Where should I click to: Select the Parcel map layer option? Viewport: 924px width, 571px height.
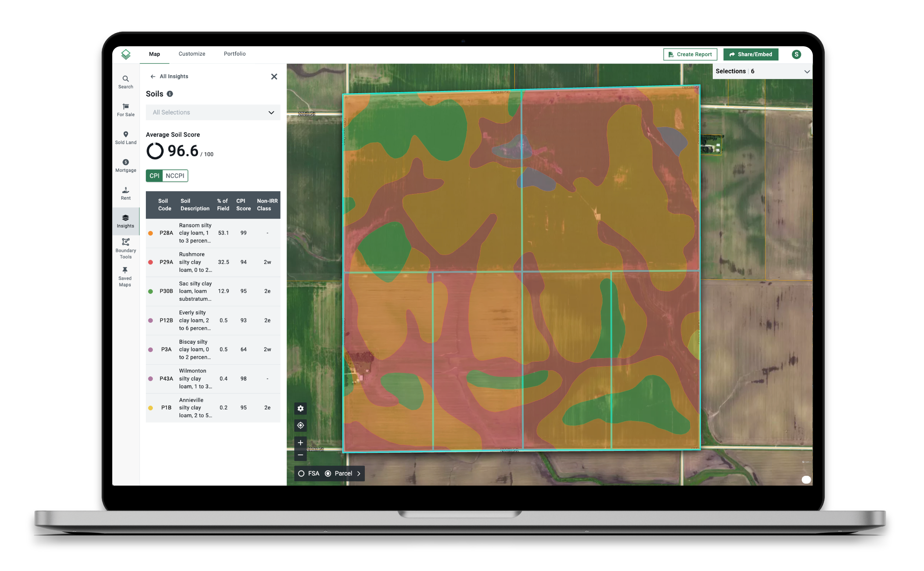tap(328, 473)
